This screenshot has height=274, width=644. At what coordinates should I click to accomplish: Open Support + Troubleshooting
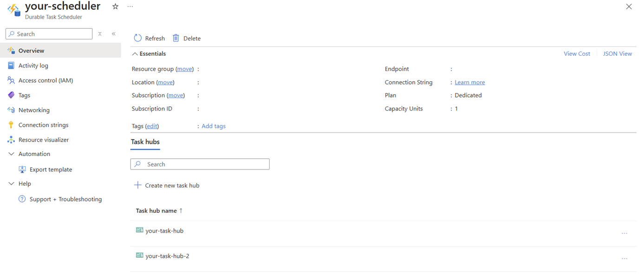coord(66,199)
